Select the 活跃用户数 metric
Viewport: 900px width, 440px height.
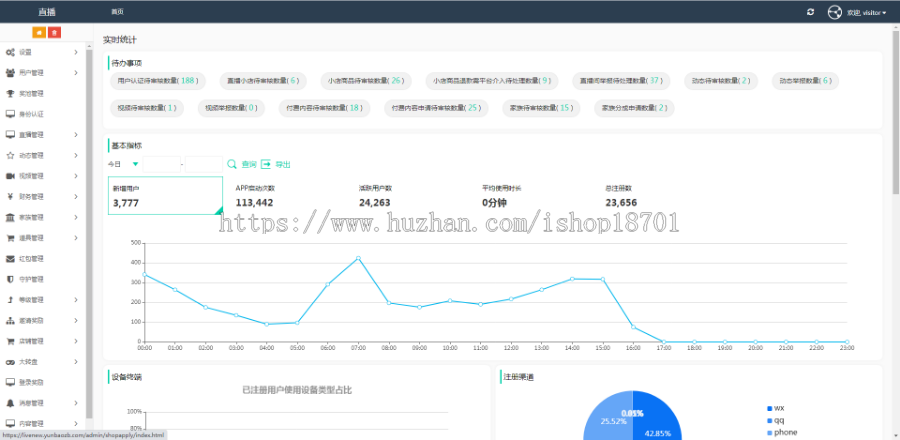375,196
